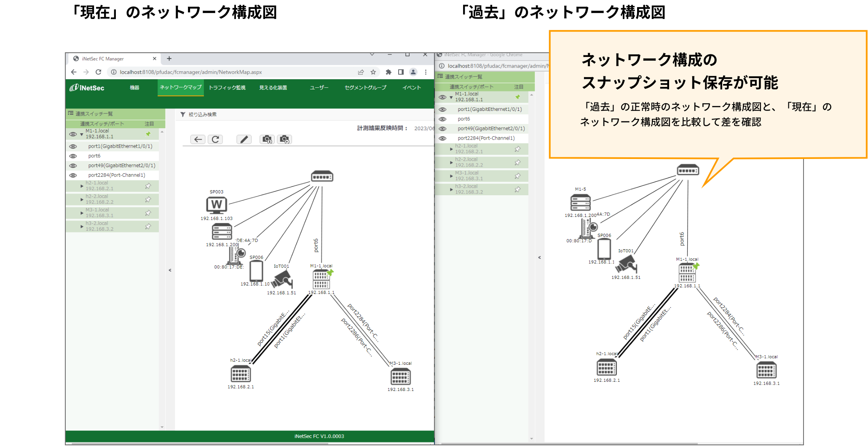Select the 192.168.1.200 server node in current map
868x447 pixels.
[x=222, y=232]
